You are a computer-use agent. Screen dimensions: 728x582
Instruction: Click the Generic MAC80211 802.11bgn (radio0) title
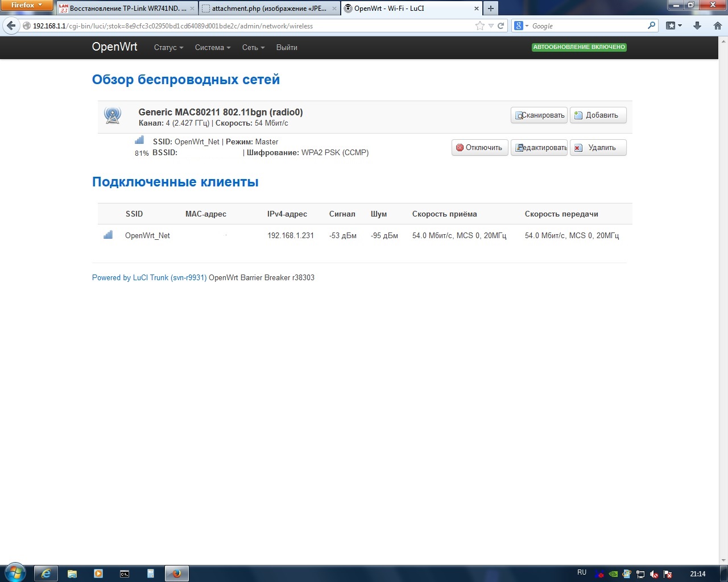pyautogui.click(x=221, y=113)
